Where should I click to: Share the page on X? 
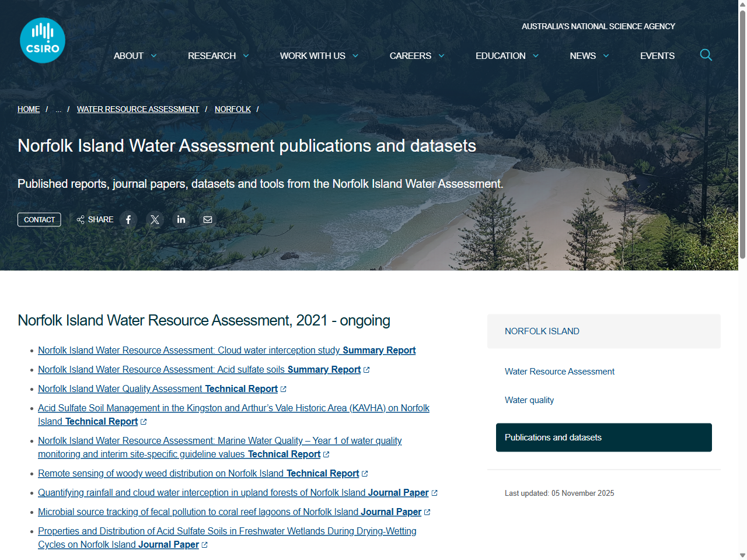155,219
